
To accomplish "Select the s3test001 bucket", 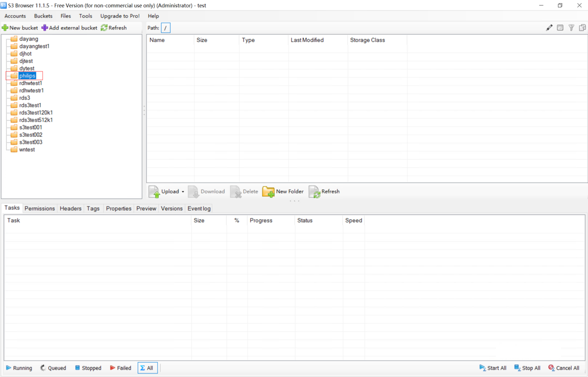I will [31, 127].
